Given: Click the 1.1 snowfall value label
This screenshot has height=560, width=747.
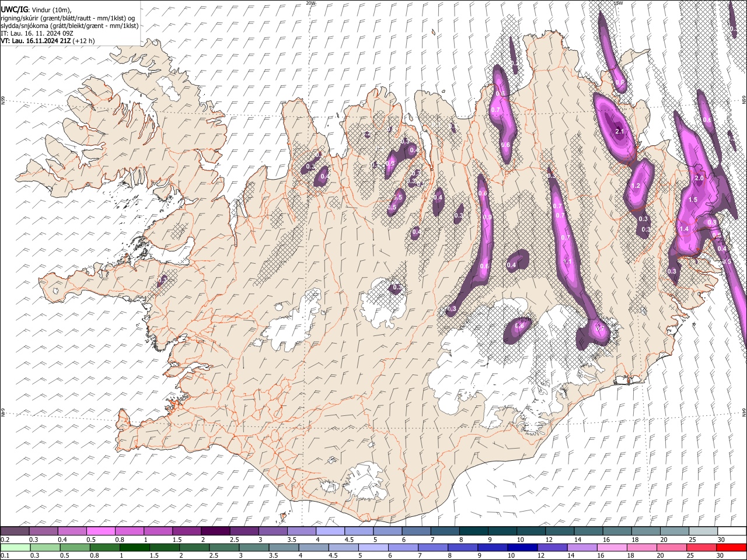Looking at the screenshot, I should (567, 262).
